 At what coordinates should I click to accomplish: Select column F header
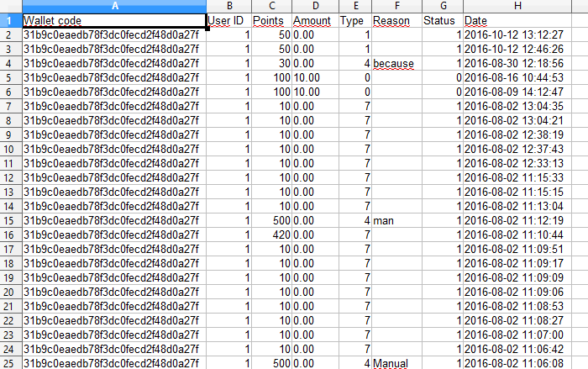click(396, 6)
